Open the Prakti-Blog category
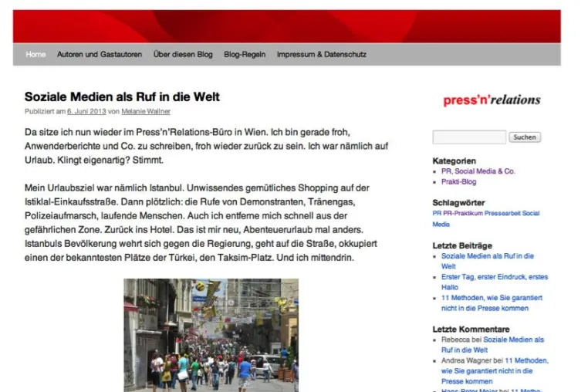This screenshot has width=588, height=392. tap(458, 182)
